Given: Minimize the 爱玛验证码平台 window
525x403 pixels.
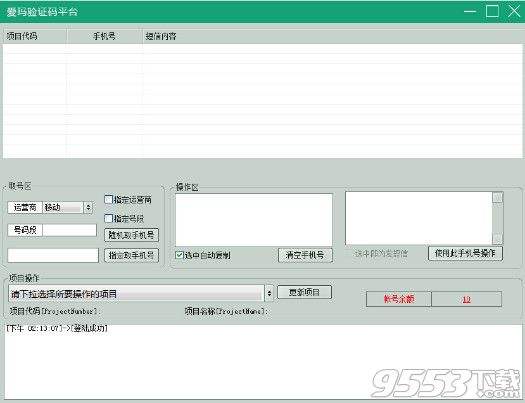Looking at the screenshot, I should pos(470,11).
